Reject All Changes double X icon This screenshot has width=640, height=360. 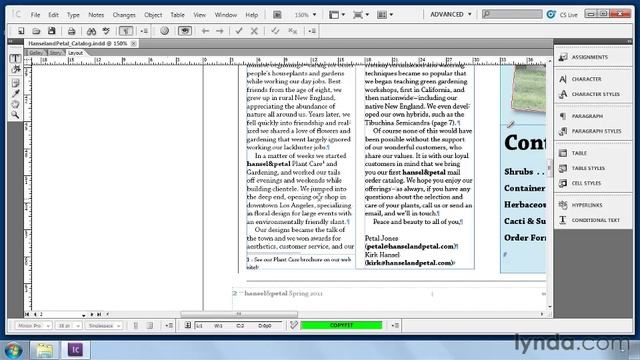coord(292,31)
